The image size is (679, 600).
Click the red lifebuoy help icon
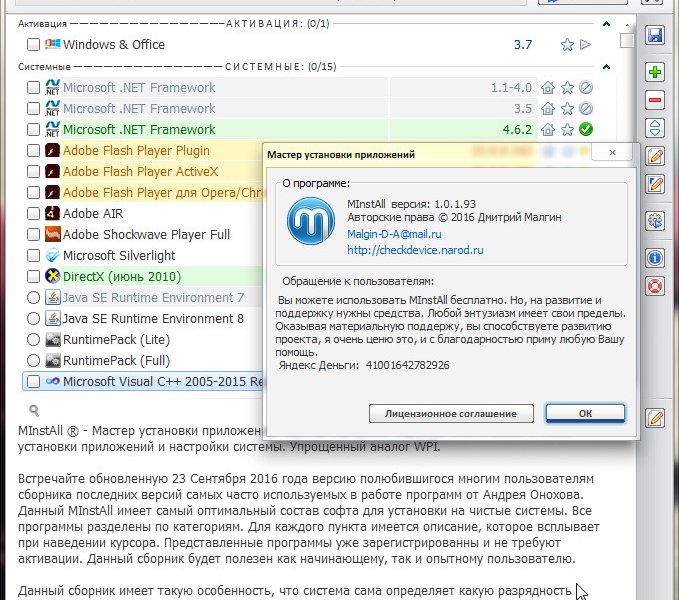(x=655, y=286)
